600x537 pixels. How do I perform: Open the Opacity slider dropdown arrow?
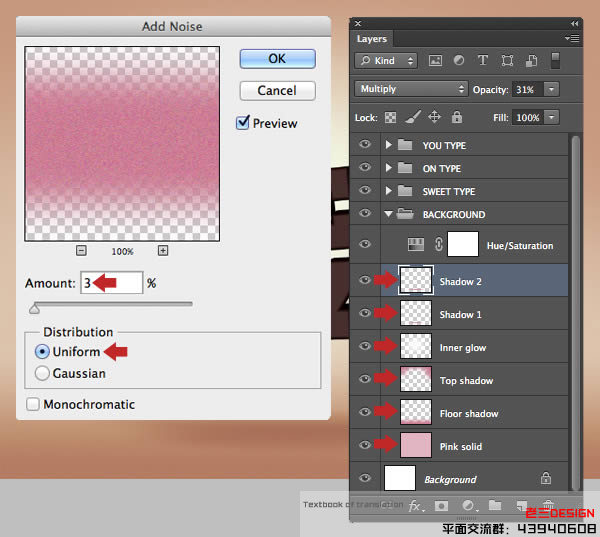552,89
